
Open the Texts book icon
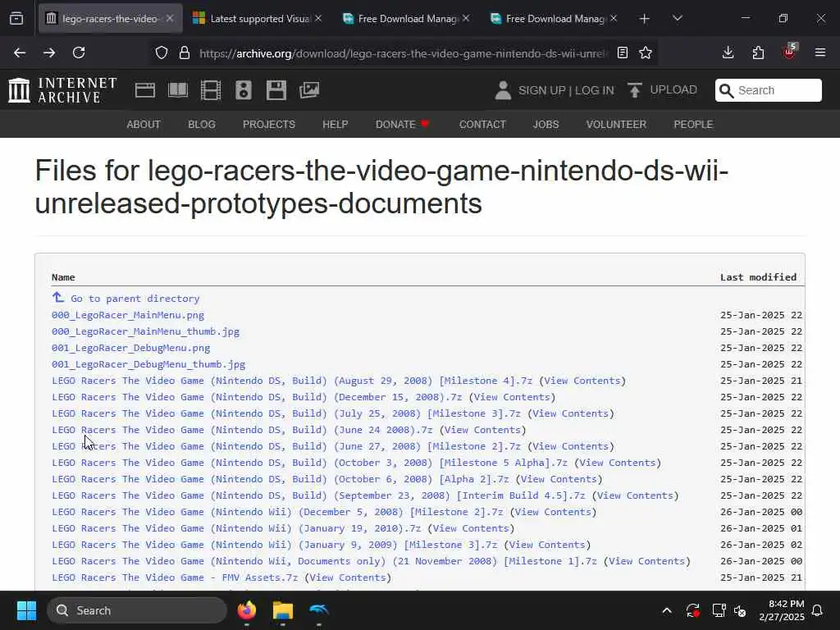tap(178, 90)
